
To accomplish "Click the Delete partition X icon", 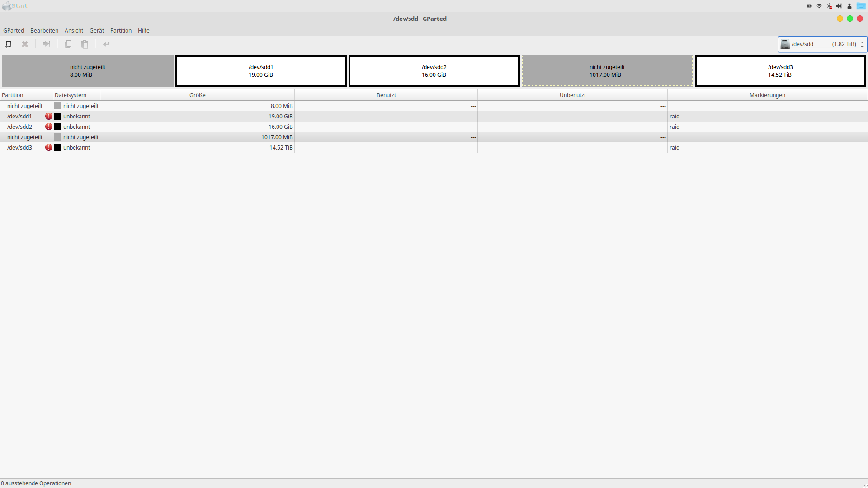I will coord(25,44).
